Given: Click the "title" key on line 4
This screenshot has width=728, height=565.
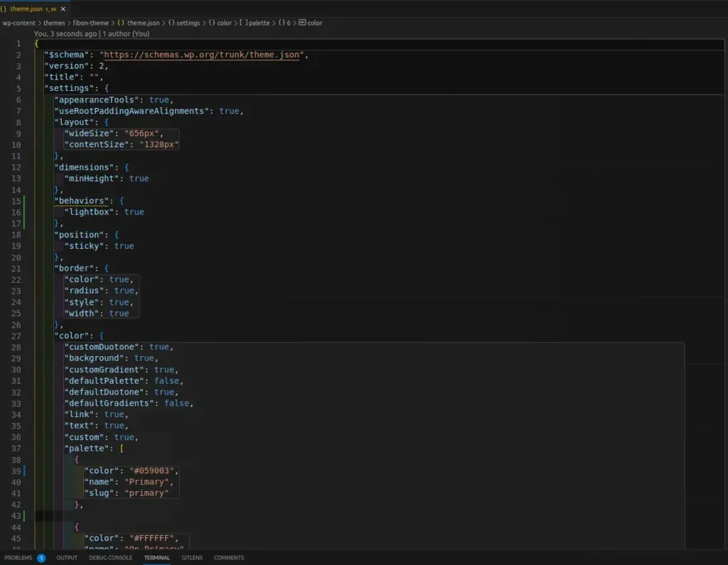Looking at the screenshot, I should (61, 77).
